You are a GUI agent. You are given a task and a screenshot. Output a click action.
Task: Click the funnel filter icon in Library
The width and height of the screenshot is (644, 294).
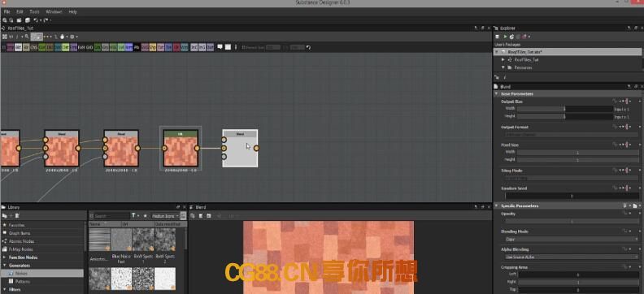[x=133, y=215]
